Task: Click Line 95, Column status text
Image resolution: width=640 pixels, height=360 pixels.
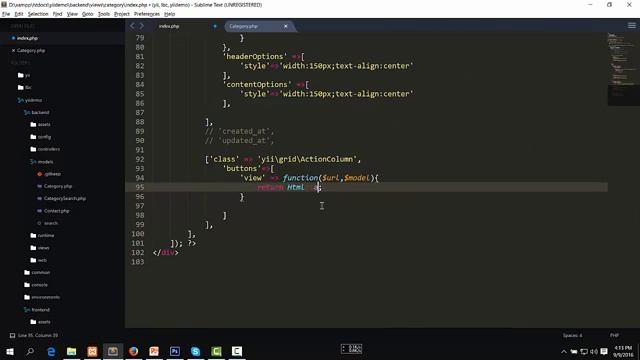Action: click(38, 336)
